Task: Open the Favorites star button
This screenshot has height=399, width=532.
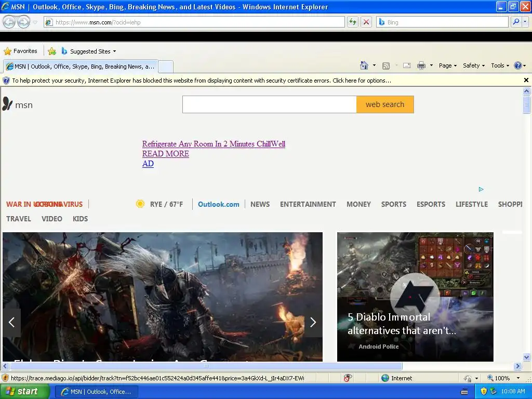Action: click(x=20, y=51)
